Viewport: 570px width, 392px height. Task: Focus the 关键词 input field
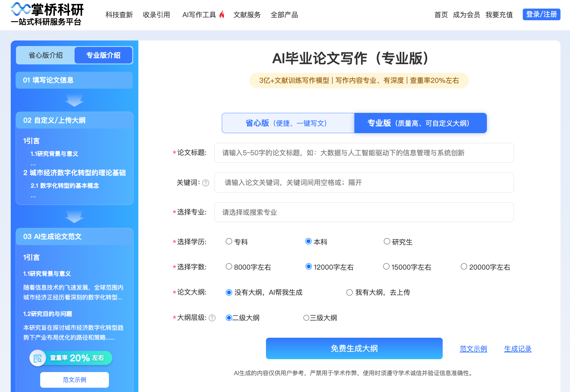click(364, 183)
